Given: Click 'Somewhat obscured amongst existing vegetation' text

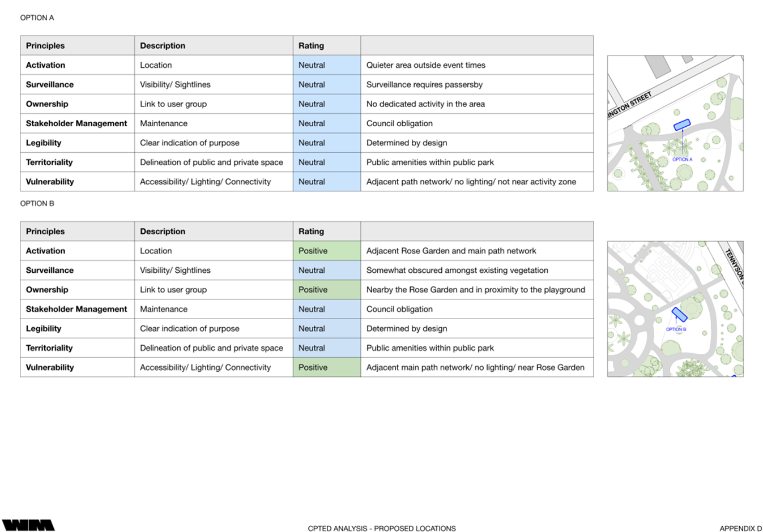Looking at the screenshot, I should (x=457, y=271).
